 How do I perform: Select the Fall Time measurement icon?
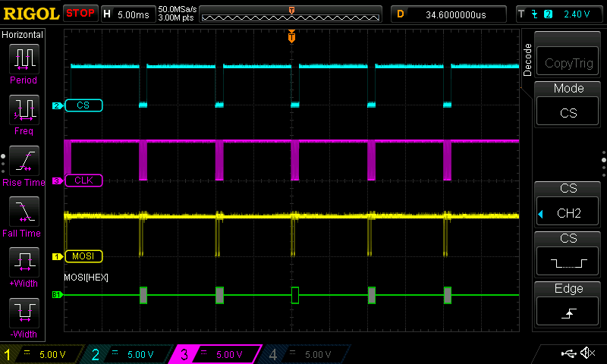(24, 212)
